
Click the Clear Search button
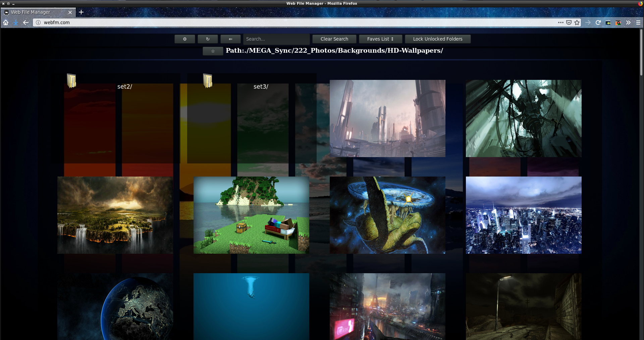point(334,39)
